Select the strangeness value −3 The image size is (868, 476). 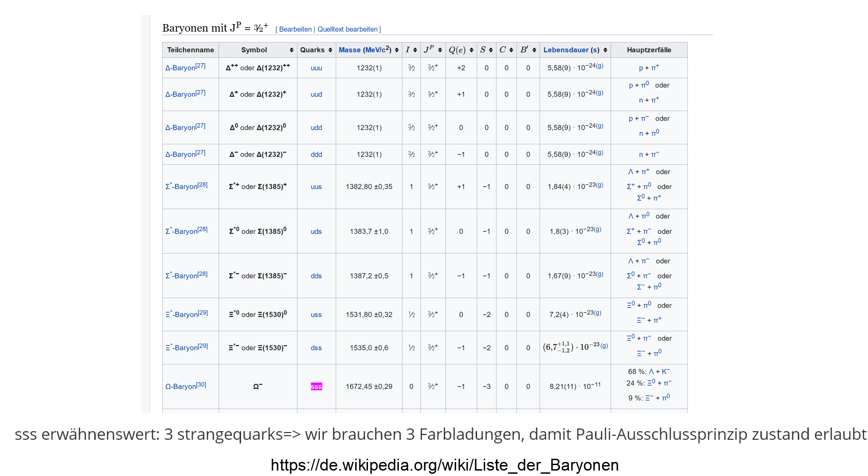pyautogui.click(x=486, y=387)
